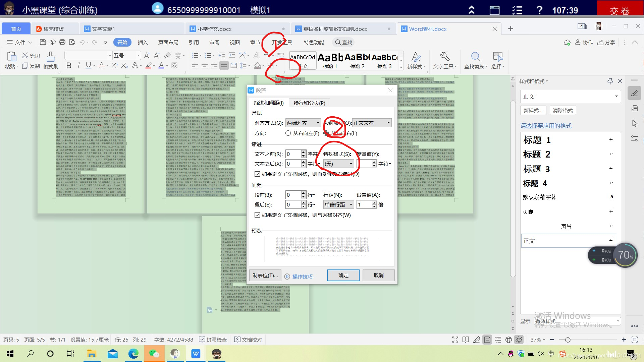644x362 pixels.
Task: Toggle auto-adjust right indent checkbox
Action: tap(257, 174)
